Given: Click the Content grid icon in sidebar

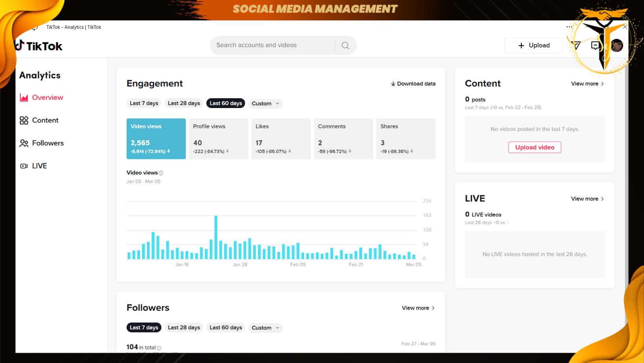Looking at the screenshot, I should click(24, 120).
